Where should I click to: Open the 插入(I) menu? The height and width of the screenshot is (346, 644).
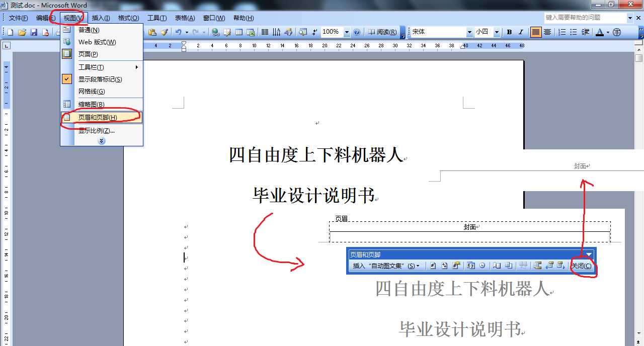coord(101,18)
